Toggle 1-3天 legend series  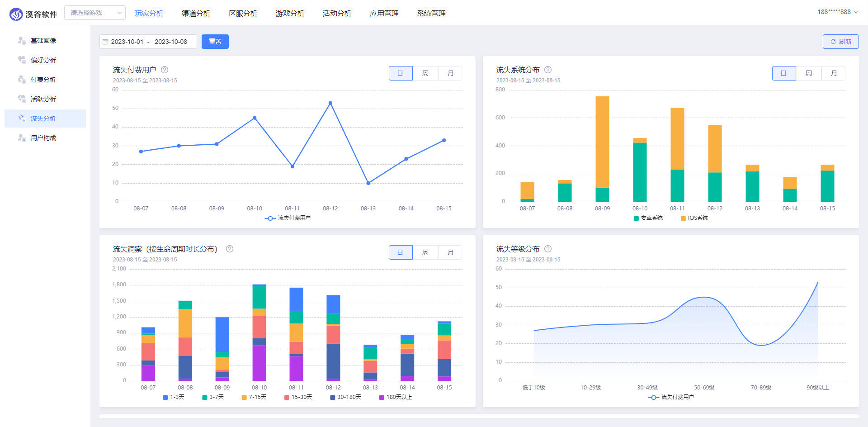[174, 397]
